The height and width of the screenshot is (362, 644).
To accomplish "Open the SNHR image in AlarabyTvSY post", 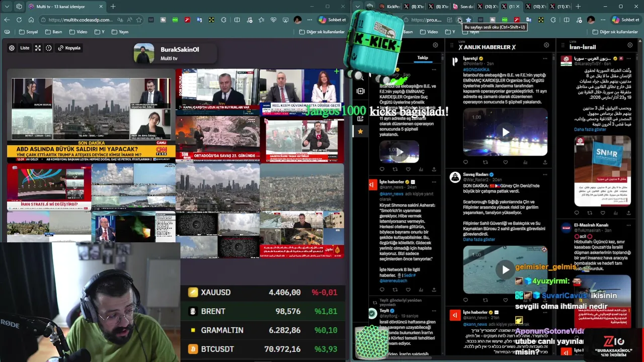I will coord(602,170).
